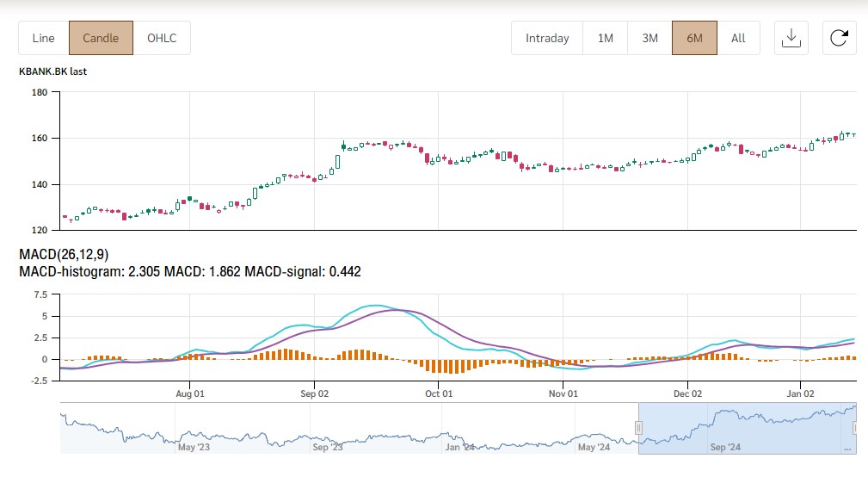
Task: Click the Nov 01 date label
Action: point(563,393)
